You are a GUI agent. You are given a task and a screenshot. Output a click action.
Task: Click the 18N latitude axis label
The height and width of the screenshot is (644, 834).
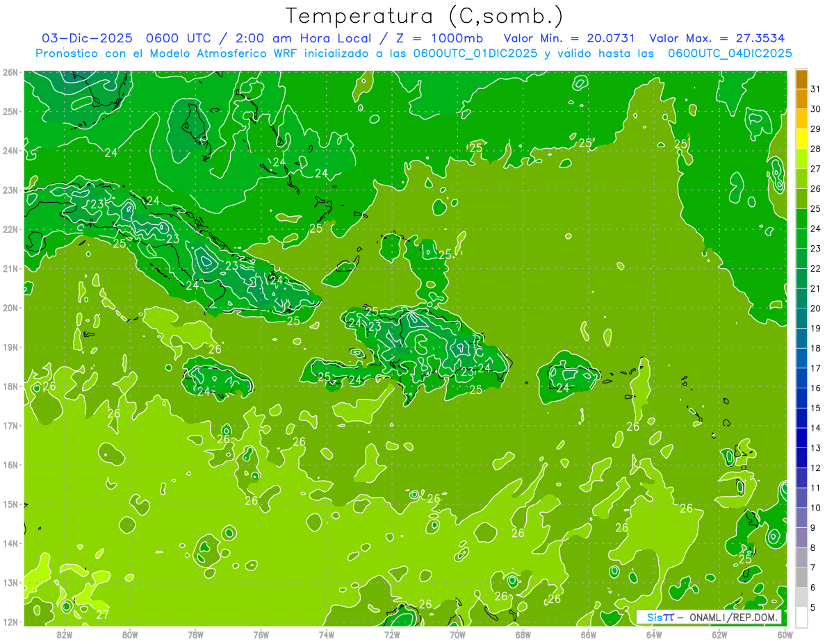click(10, 386)
